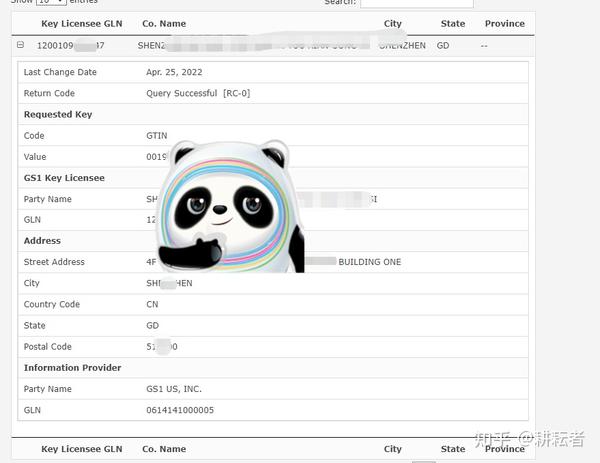This screenshot has width=600, height=463.
Task: Click the 'Return Code' label
Action: tap(49, 93)
